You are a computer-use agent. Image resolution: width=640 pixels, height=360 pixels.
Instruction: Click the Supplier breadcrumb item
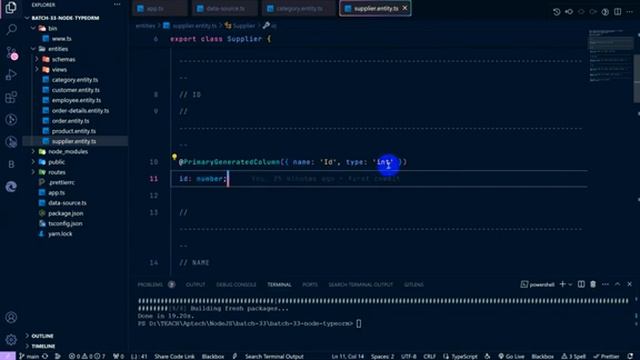pos(244,26)
